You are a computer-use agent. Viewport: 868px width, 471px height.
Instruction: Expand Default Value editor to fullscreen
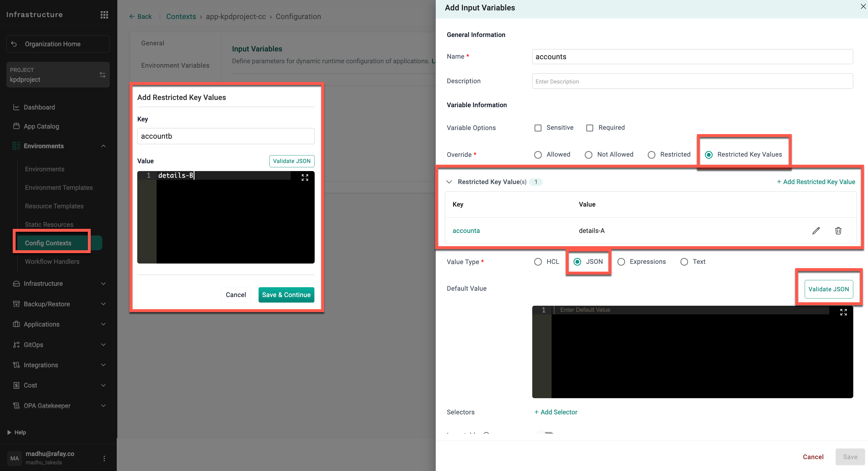tap(843, 312)
